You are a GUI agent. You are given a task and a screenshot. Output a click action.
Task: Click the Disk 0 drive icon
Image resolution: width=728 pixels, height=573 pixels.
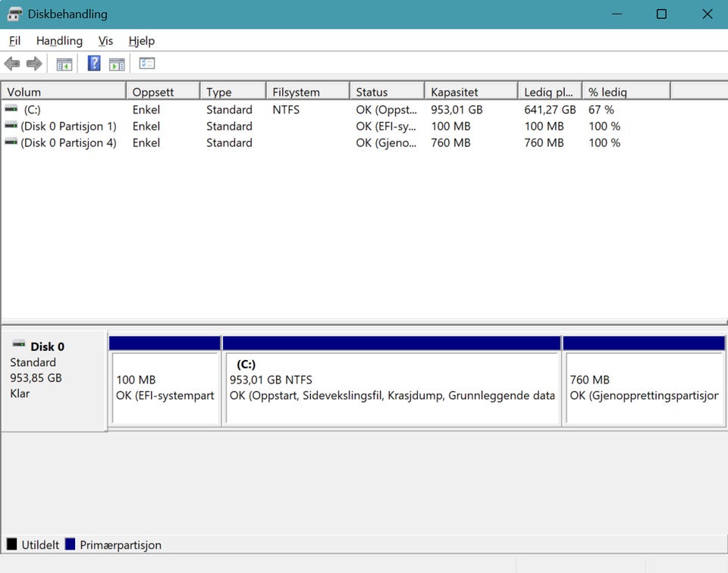coord(19,346)
